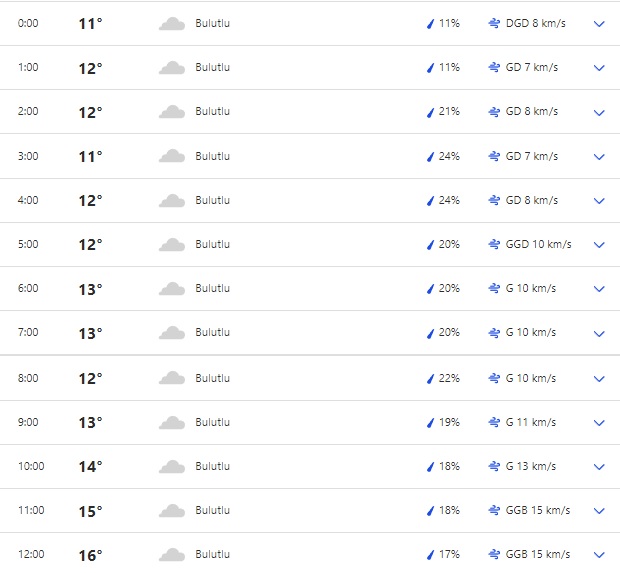Click the cloud icon for 5:00
Image resolution: width=620 pixels, height=573 pixels.
(x=172, y=245)
